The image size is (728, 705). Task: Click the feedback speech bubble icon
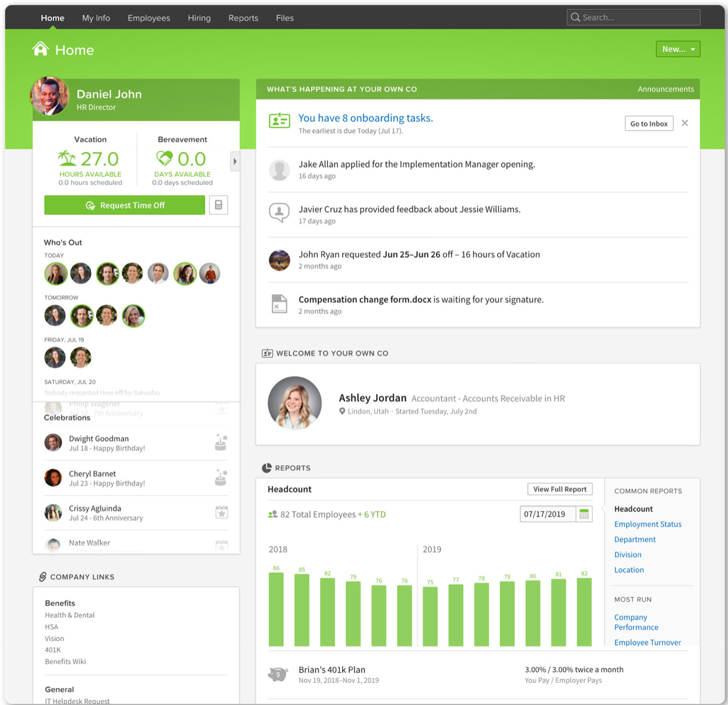[x=279, y=213]
